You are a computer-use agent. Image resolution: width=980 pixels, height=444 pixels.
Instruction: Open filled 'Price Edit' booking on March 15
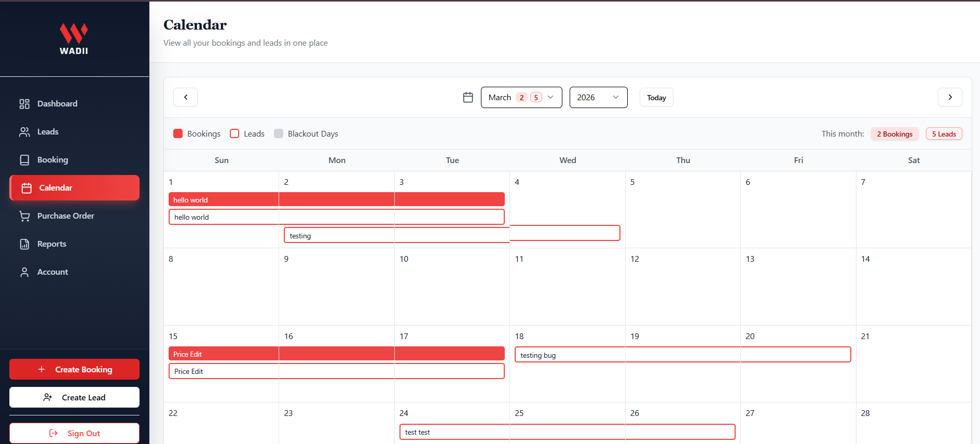(337, 354)
